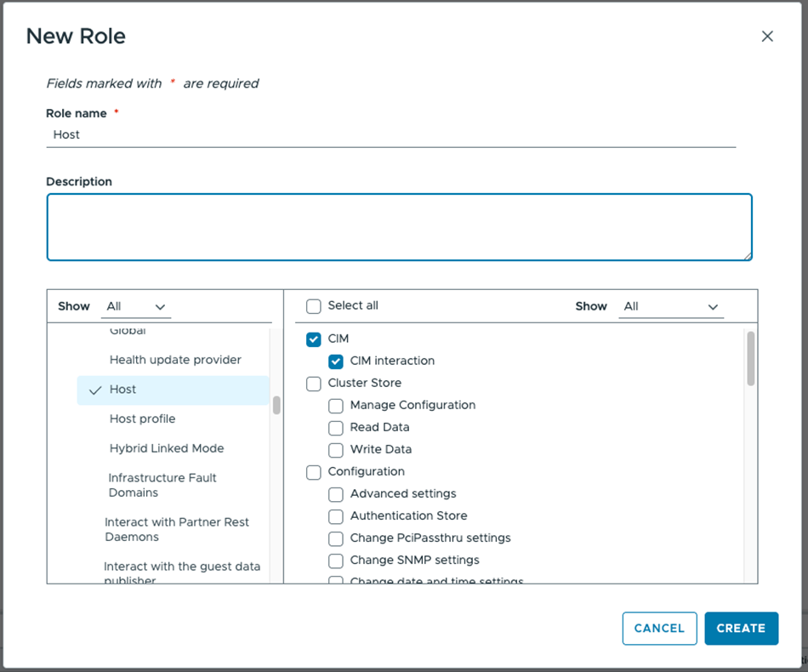
Task: Close the New Role dialog with X
Action: 767,37
